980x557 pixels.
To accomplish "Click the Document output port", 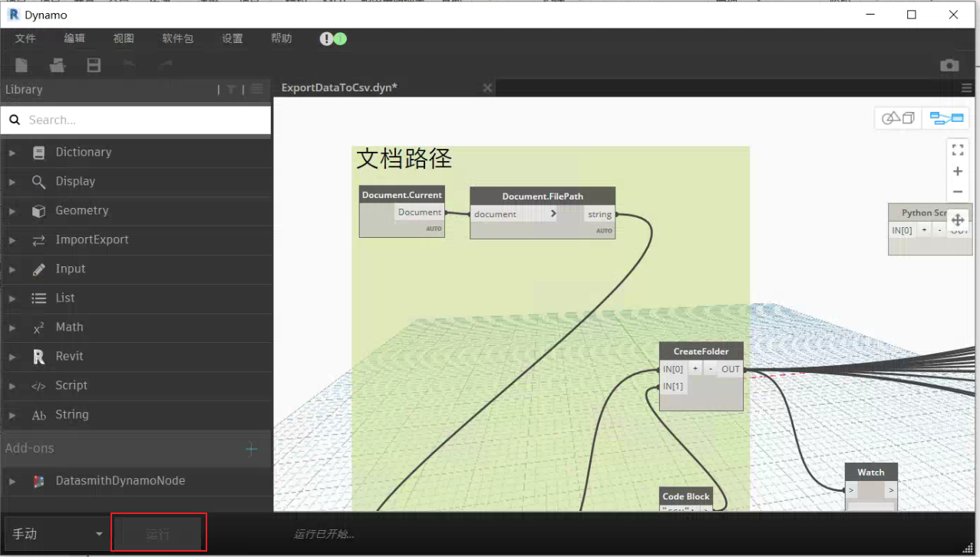I will (420, 212).
